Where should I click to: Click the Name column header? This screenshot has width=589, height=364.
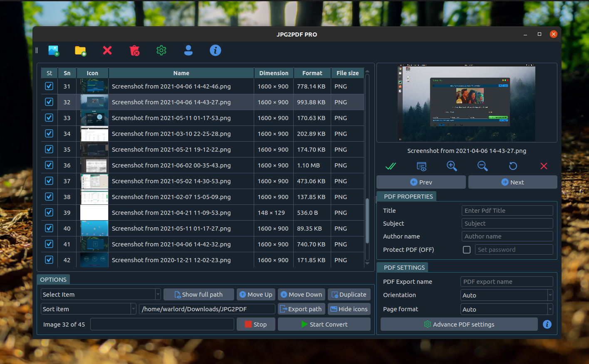click(181, 73)
